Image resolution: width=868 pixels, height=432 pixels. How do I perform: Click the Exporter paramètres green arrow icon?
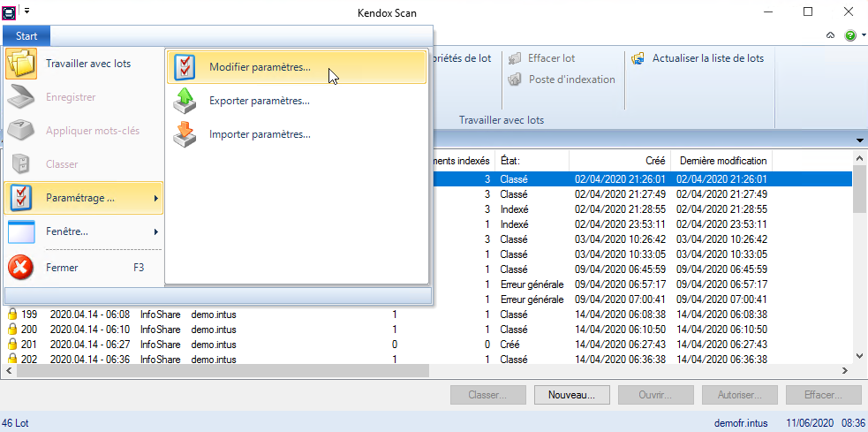coord(185,101)
